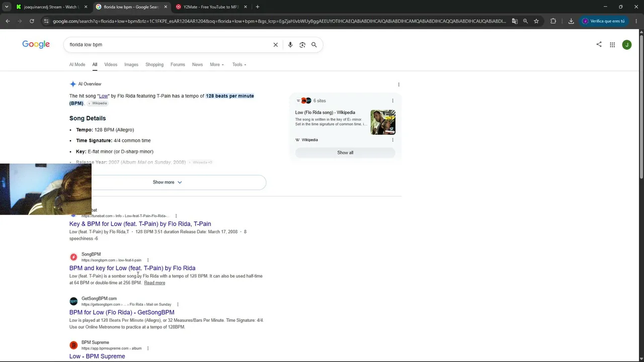Click the BPM Supreme site favicon
This screenshot has height=362, width=644.
pos(73,345)
